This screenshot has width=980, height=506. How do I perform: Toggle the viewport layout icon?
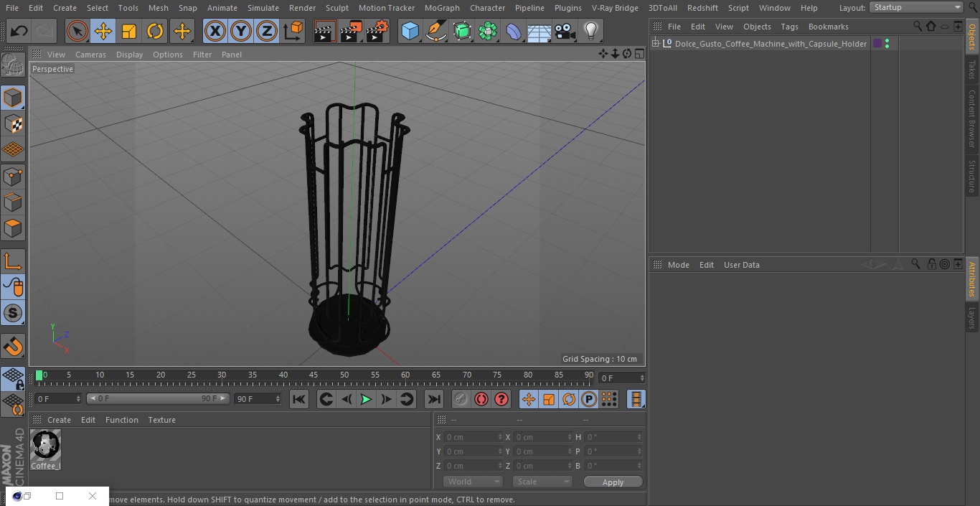[x=639, y=54]
